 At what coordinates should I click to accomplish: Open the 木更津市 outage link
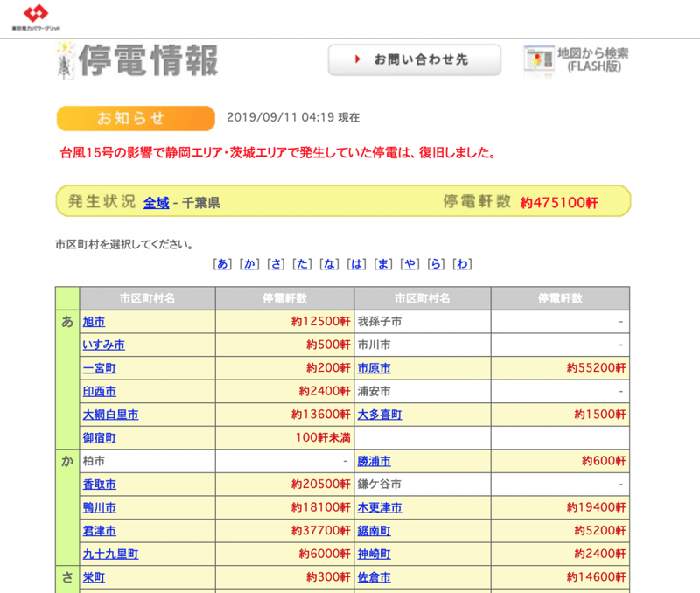pyautogui.click(x=380, y=507)
